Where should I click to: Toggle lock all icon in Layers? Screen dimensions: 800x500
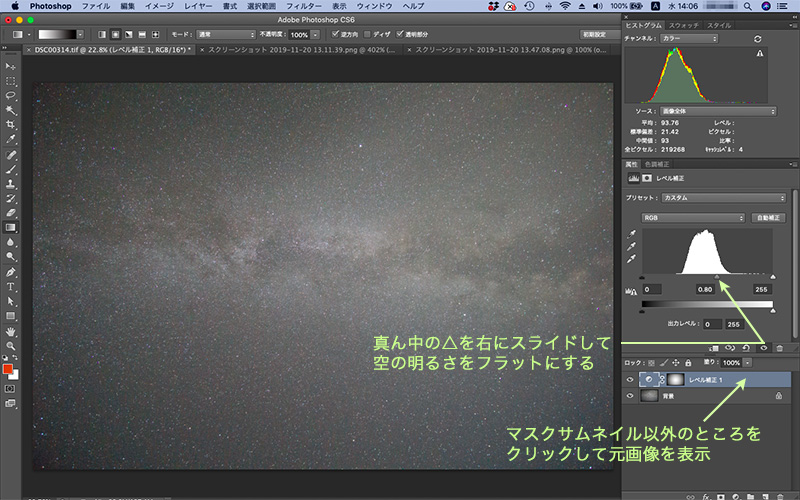point(688,363)
